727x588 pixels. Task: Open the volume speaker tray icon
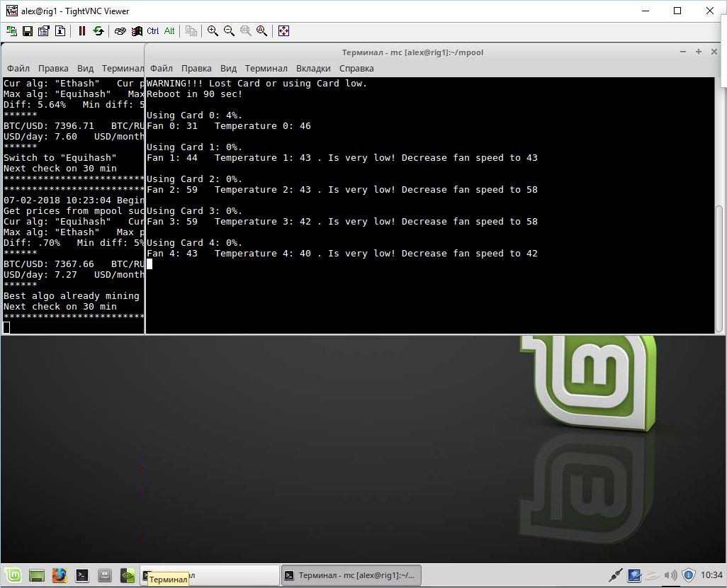click(670, 575)
